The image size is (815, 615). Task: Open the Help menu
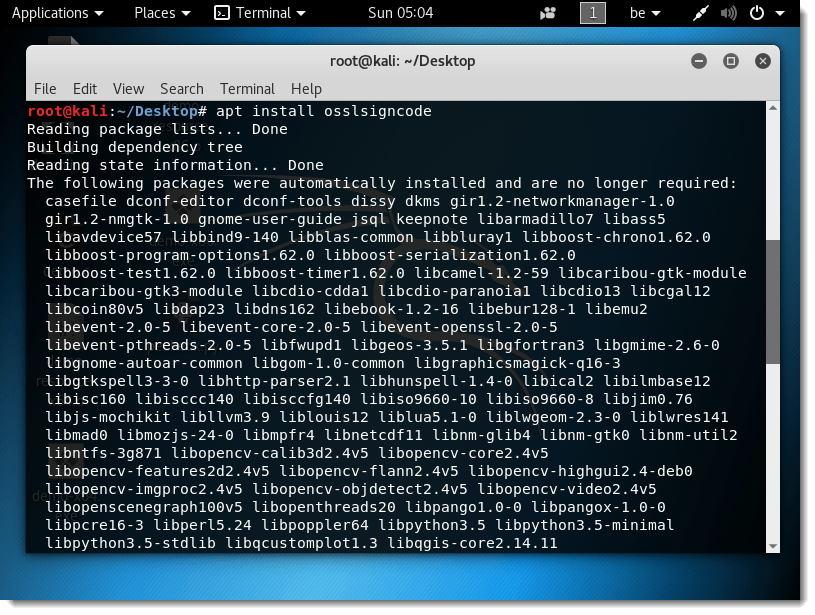(x=306, y=88)
